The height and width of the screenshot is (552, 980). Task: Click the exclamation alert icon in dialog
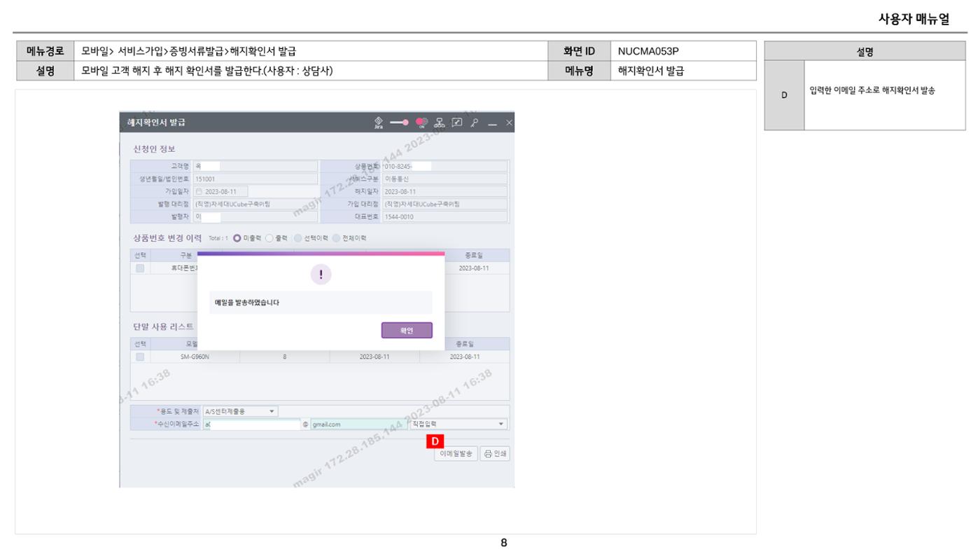pyautogui.click(x=321, y=275)
